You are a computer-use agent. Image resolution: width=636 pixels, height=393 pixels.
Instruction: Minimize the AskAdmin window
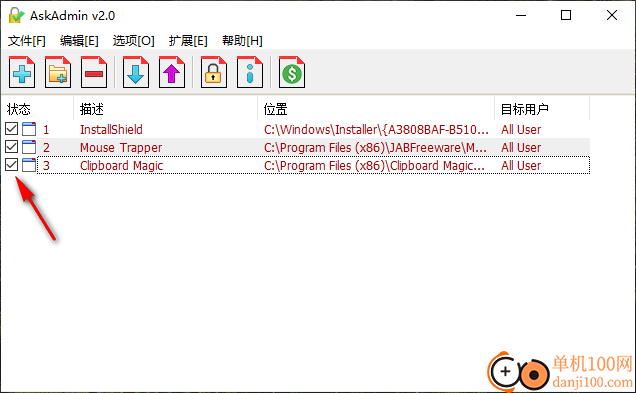pyautogui.click(x=521, y=15)
